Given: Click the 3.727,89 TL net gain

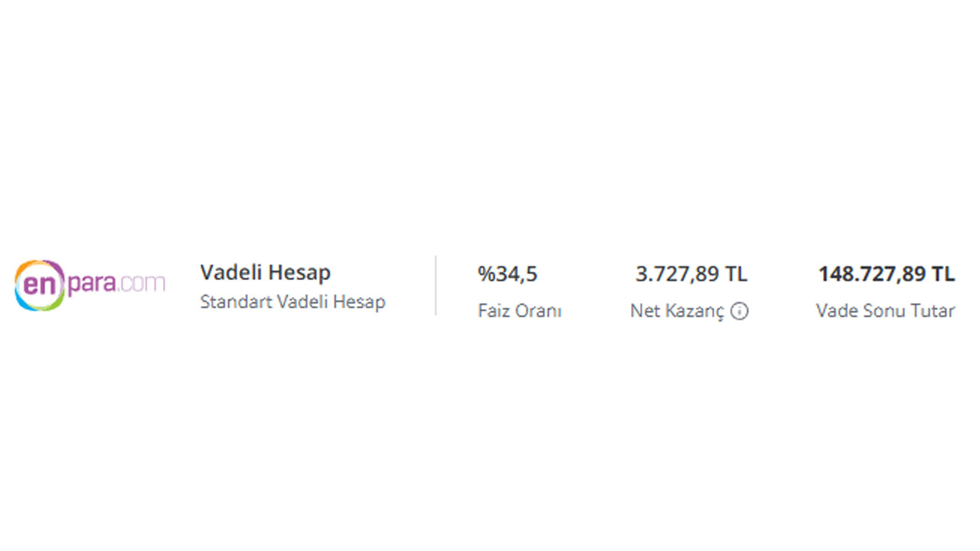Looking at the screenshot, I should (691, 274).
